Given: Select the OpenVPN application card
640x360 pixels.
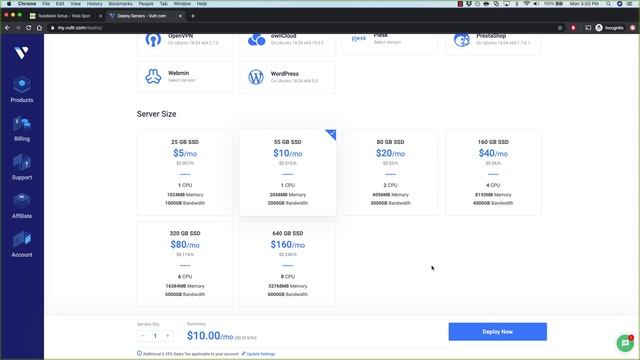Looking at the screenshot, I should (185, 44).
